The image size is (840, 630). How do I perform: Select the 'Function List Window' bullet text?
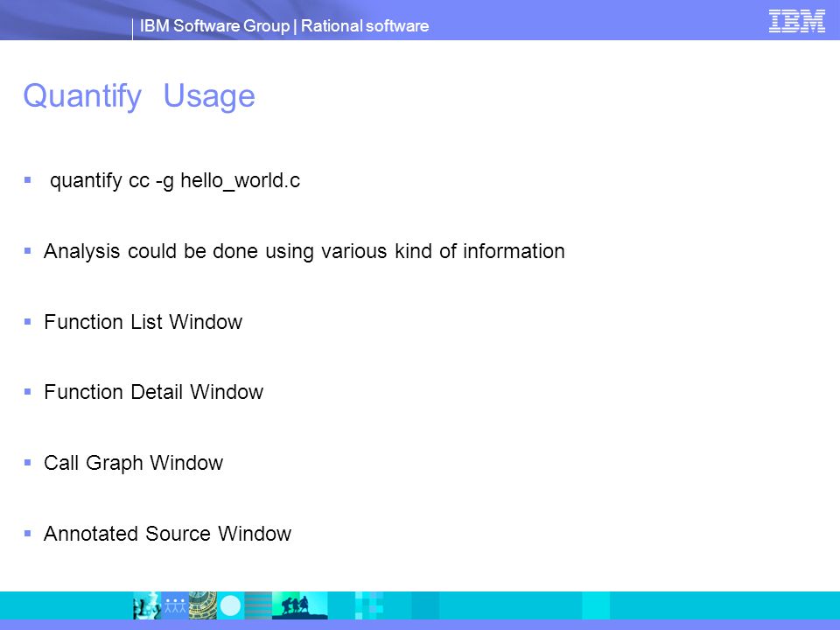(x=143, y=322)
